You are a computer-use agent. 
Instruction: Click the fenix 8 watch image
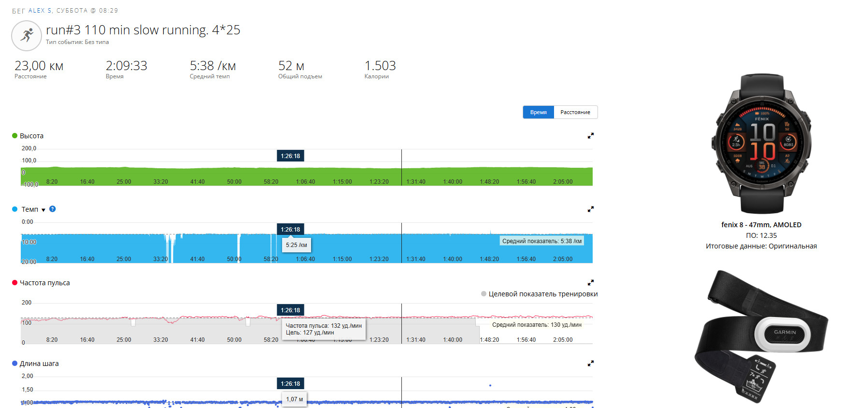click(761, 144)
